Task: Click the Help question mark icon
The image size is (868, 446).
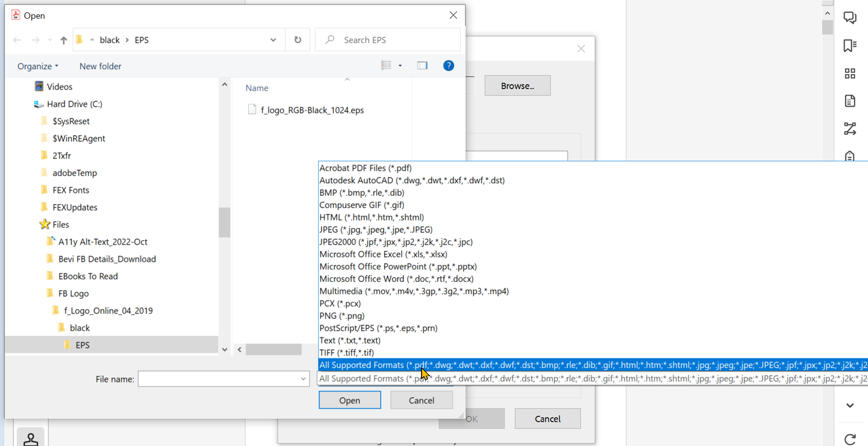Action: click(449, 66)
